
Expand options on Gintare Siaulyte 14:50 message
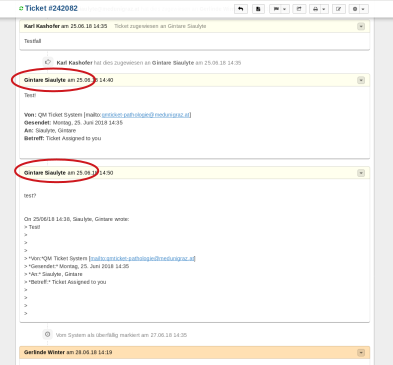click(361, 173)
